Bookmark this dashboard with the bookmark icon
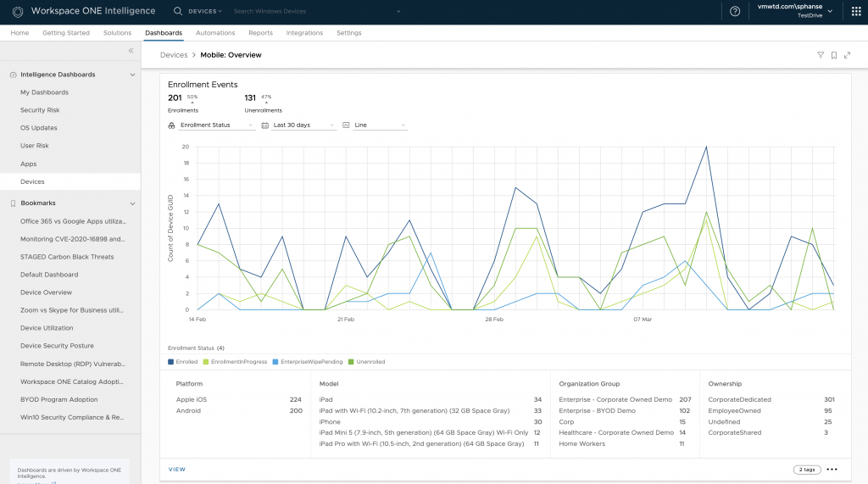 [834, 55]
